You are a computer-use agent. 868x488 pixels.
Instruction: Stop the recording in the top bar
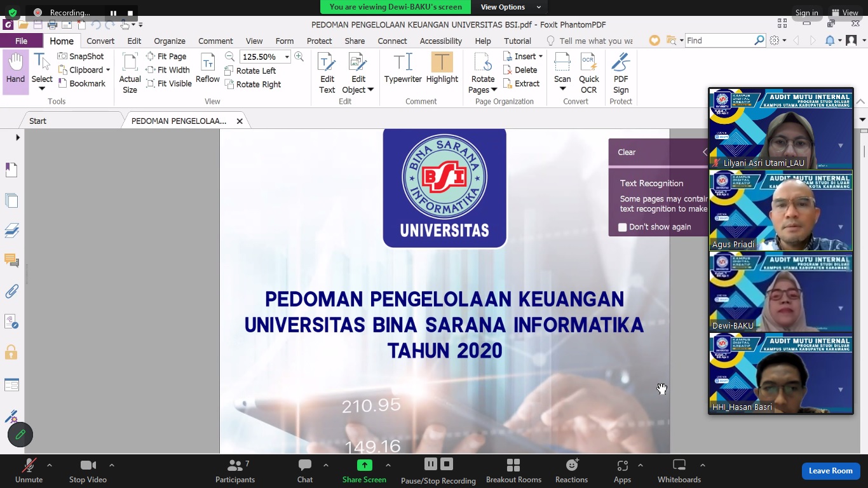pyautogui.click(x=130, y=13)
